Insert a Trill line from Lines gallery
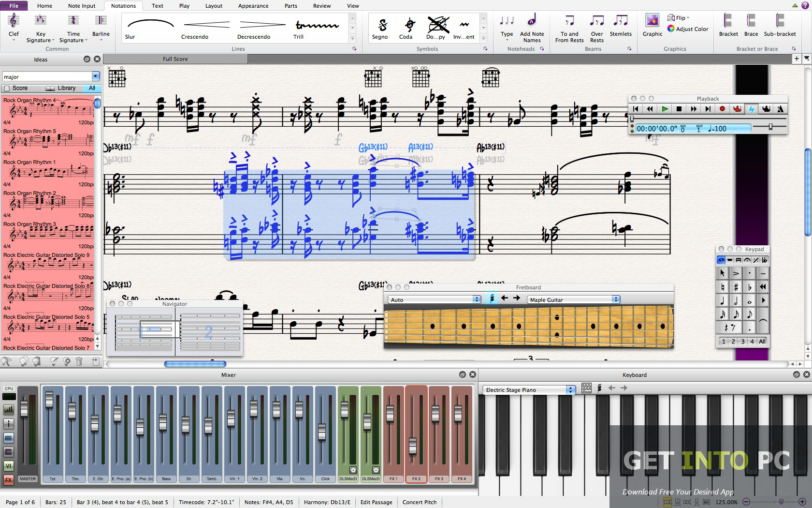Image resolution: width=812 pixels, height=508 pixels. point(317,28)
